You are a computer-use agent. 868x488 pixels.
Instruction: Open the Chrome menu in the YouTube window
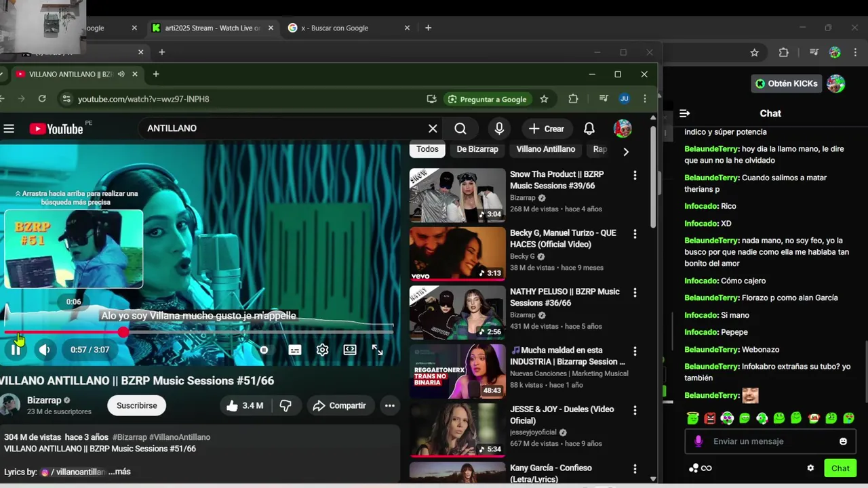point(645,99)
